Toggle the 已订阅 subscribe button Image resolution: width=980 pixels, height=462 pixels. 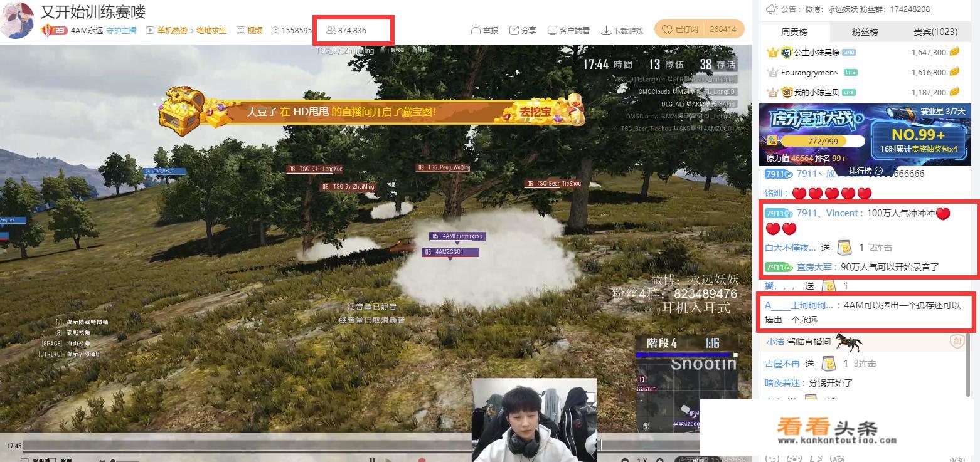(x=679, y=29)
